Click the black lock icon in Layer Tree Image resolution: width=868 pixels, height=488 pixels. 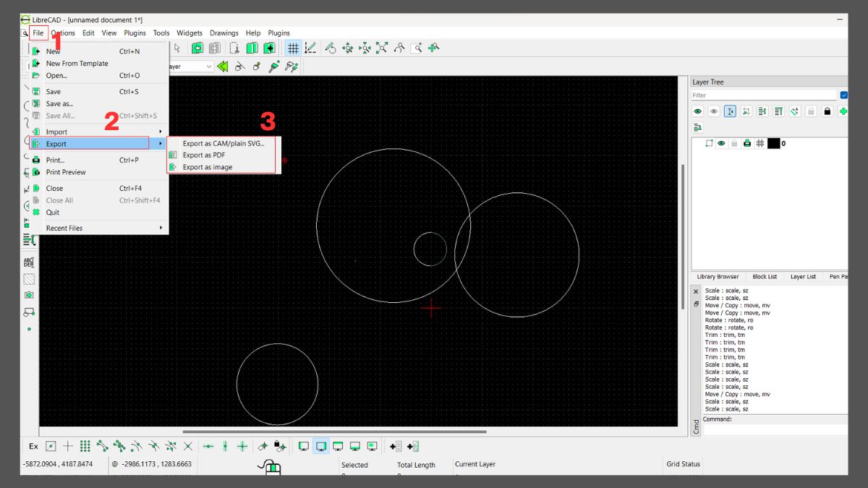(827, 111)
